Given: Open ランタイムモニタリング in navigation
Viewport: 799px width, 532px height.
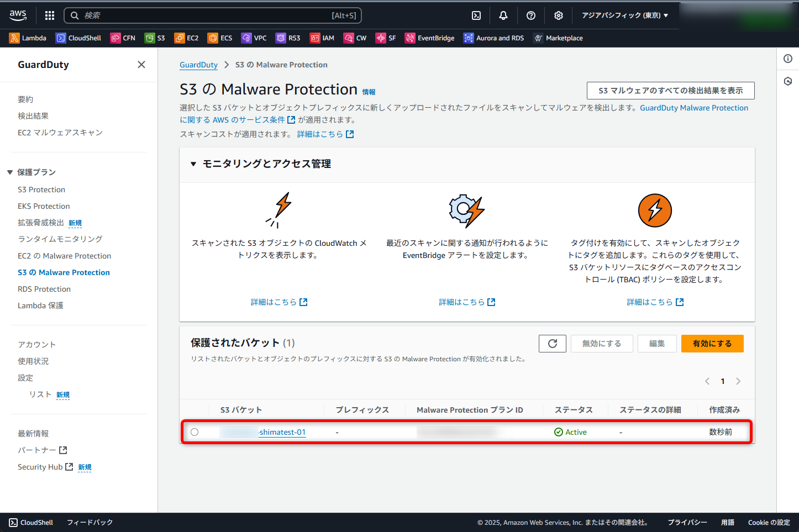Looking at the screenshot, I should click(x=60, y=239).
